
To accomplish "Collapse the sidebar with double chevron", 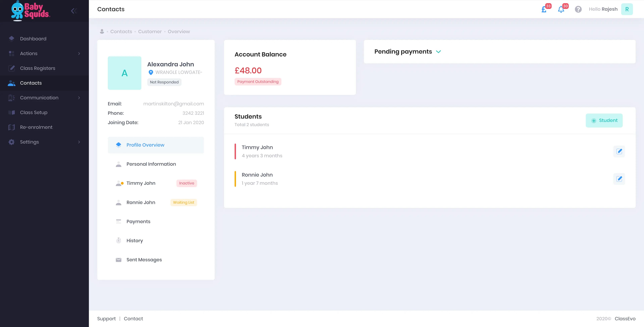I will (74, 11).
